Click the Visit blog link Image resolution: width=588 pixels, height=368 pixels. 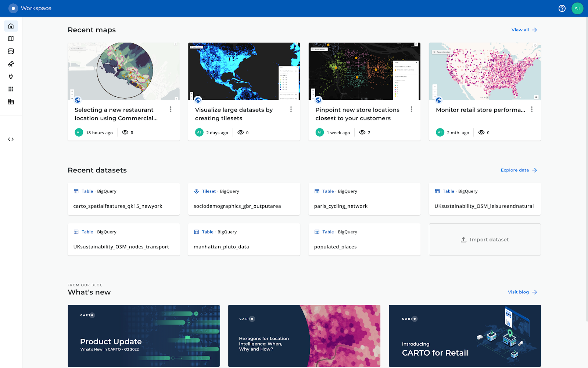522,292
